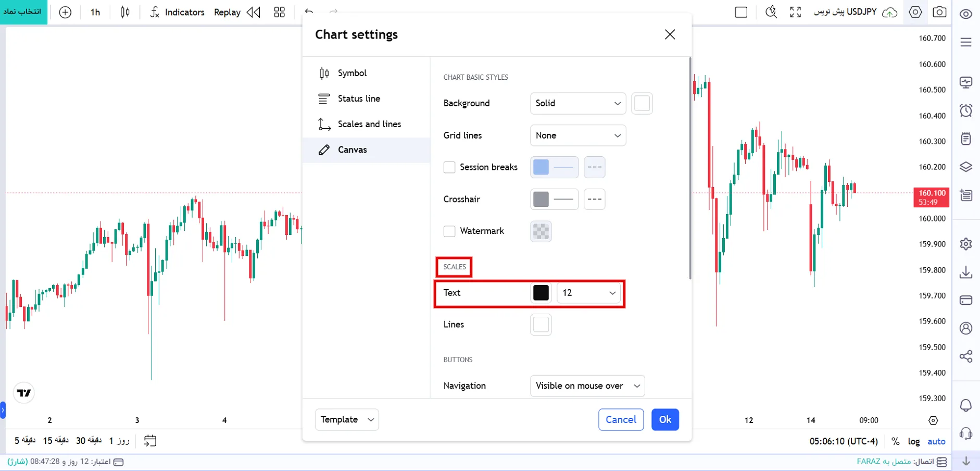Click the Cancel button
This screenshot has width=980, height=471.
pyautogui.click(x=621, y=419)
